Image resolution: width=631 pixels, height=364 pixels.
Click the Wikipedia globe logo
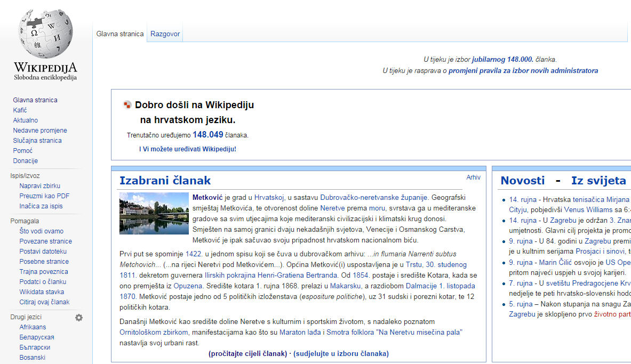(45, 35)
